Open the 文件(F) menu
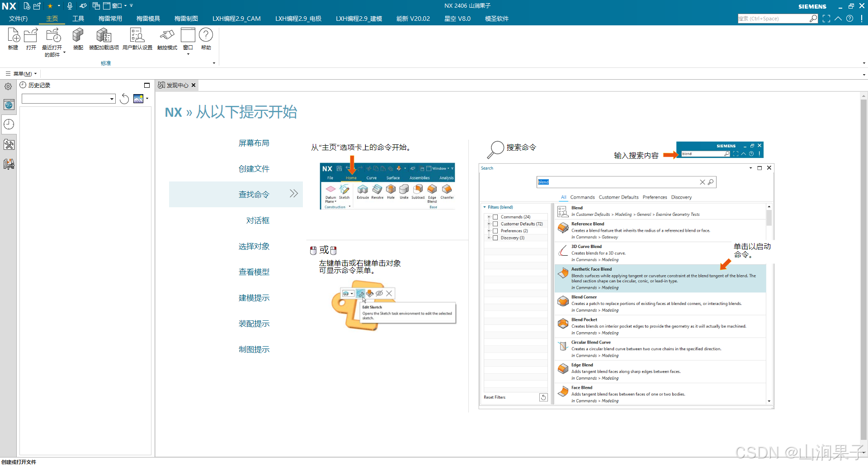This screenshot has width=868, height=467. tap(19, 19)
